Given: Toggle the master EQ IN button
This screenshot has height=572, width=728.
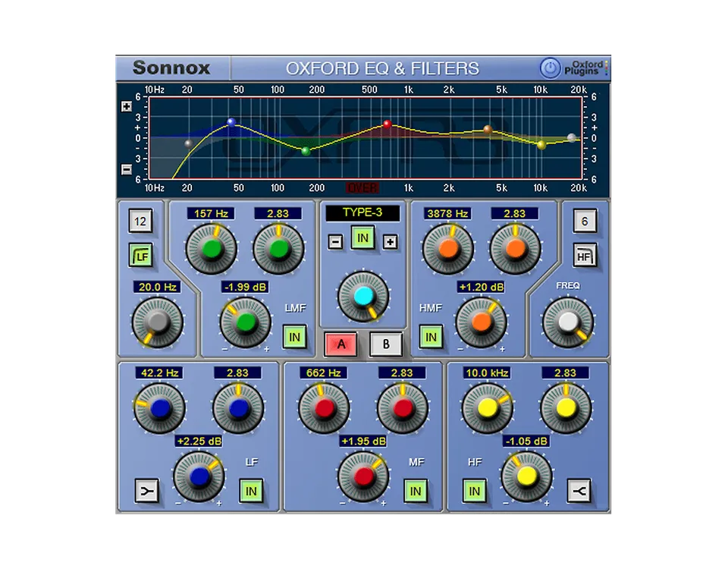Looking at the screenshot, I should click(362, 238).
